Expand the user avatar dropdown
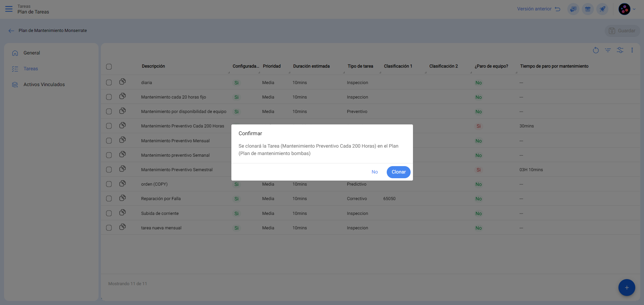Viewport: 644px width, 305px height. point(627,9)
